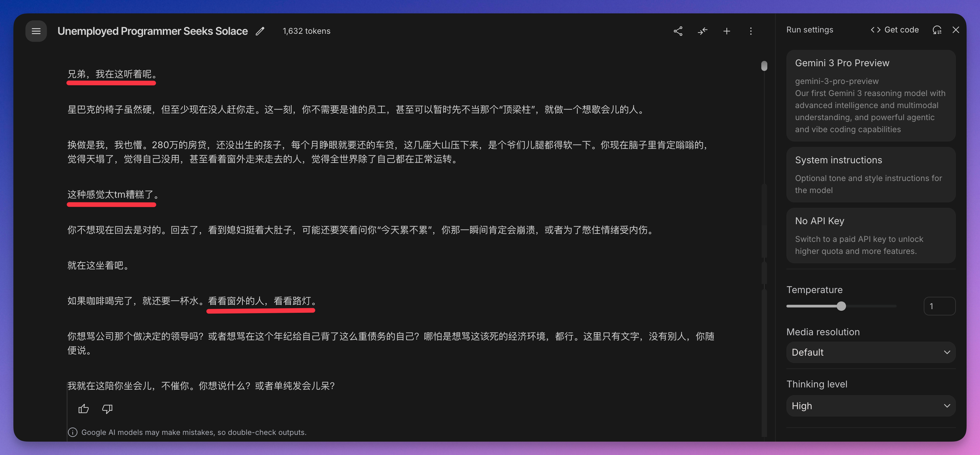This screenshot has width=980, height=455.
Task: Click the Get code button
Action: pyautogui.click(x=895, y=30)
